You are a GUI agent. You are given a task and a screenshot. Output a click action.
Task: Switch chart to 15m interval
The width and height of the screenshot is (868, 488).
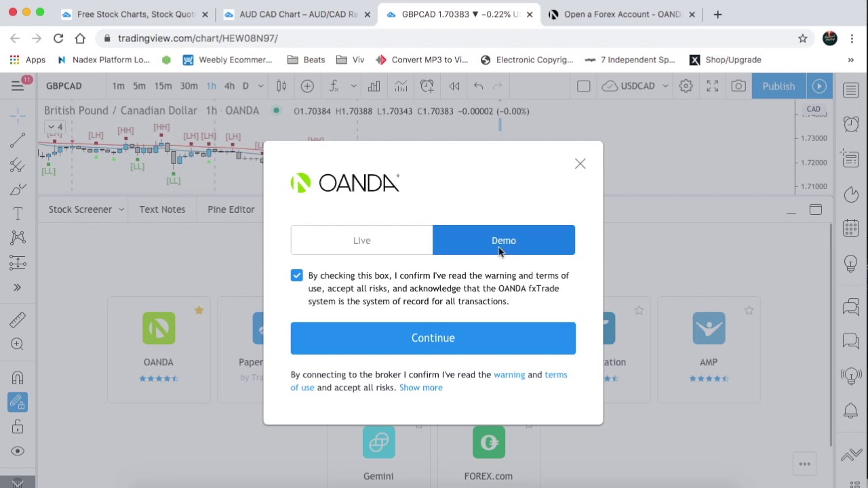[163, 86]
